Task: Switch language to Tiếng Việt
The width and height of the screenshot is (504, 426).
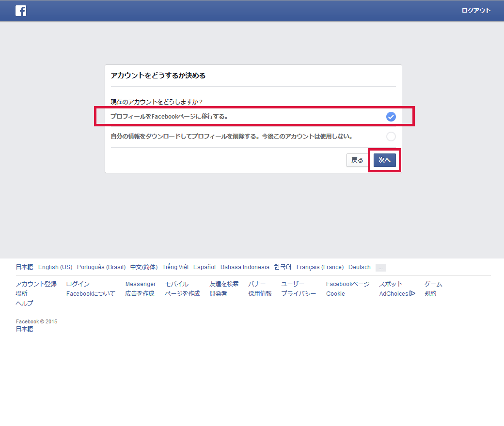Action: pyautogui.click(x=175, y=267)
